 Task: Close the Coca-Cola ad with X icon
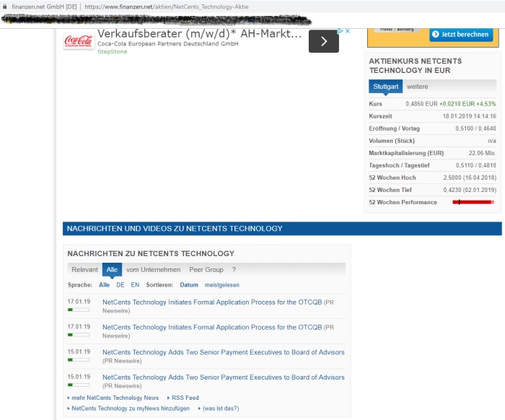(348, 31)
